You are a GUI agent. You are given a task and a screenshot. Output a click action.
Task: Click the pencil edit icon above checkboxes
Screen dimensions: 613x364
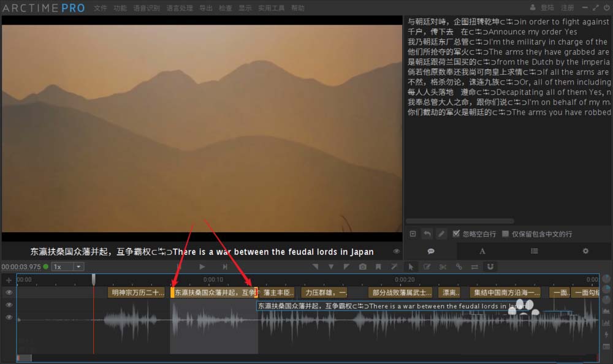coord(441,233)
